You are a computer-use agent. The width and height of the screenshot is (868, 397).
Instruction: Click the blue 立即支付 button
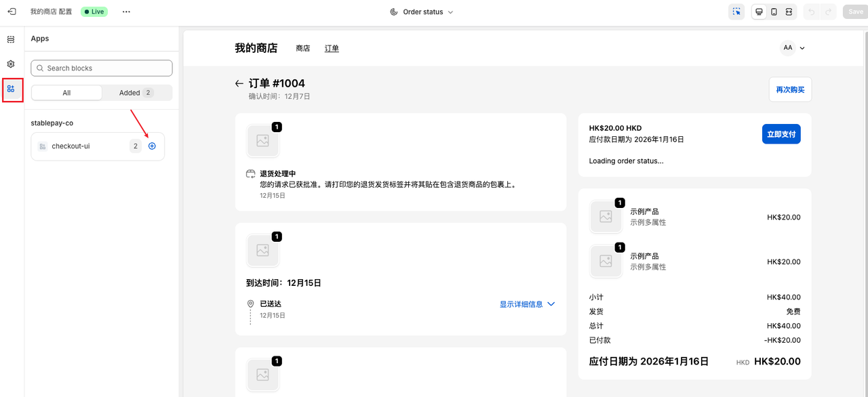point(782,133)
